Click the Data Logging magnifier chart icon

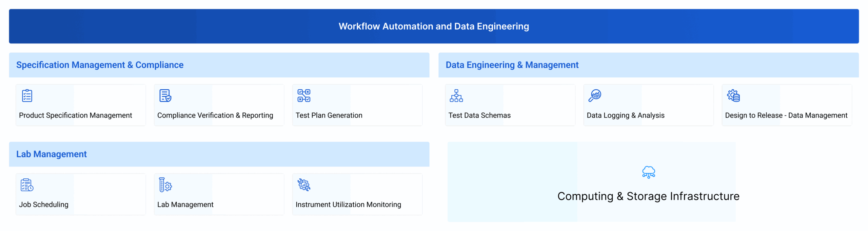[x=595, y=95]
